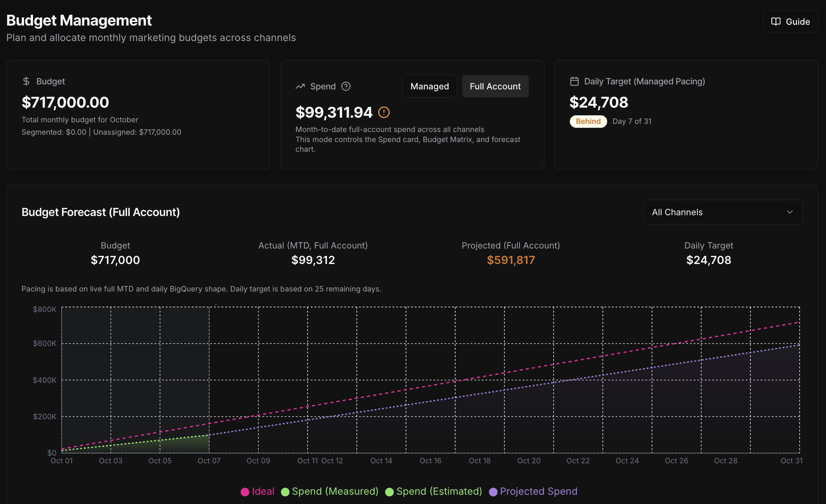This screenshot has width=826, height=504.
Task: Open the Guide button
Action: 790,22
